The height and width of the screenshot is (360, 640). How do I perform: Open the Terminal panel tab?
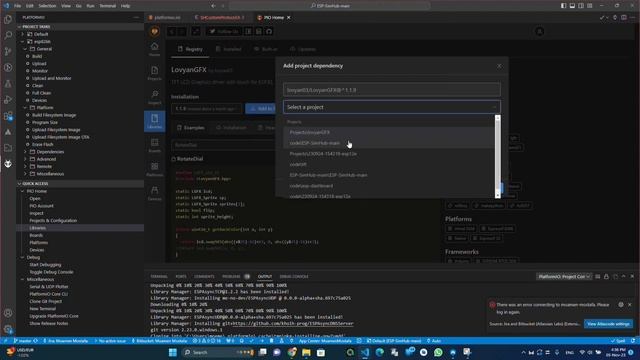click(159, 277)
